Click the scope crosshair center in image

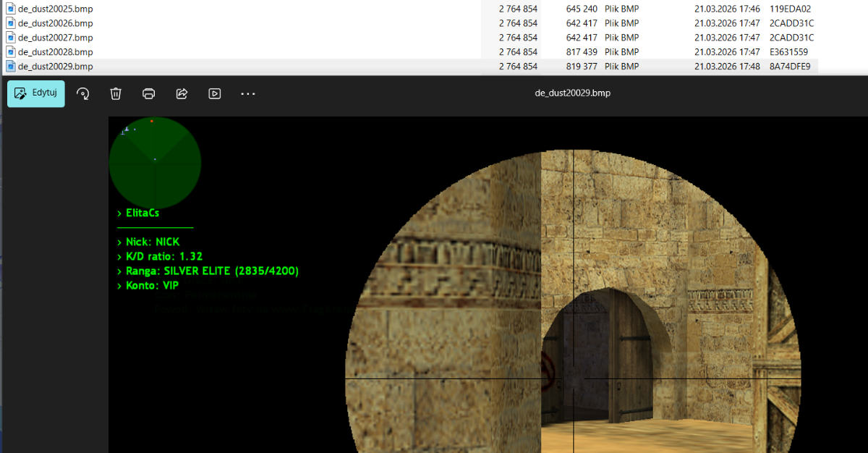click(x=574, y=378)
